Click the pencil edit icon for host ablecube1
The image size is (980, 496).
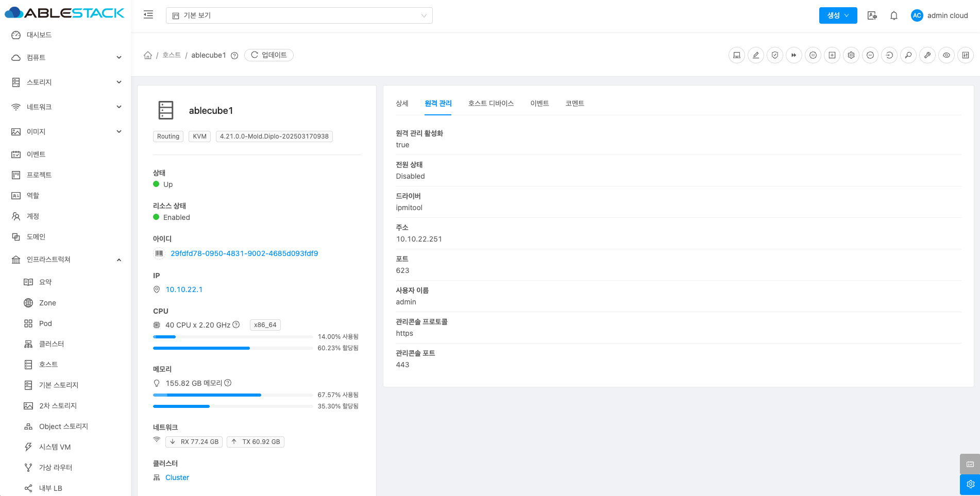pos(756,55)
